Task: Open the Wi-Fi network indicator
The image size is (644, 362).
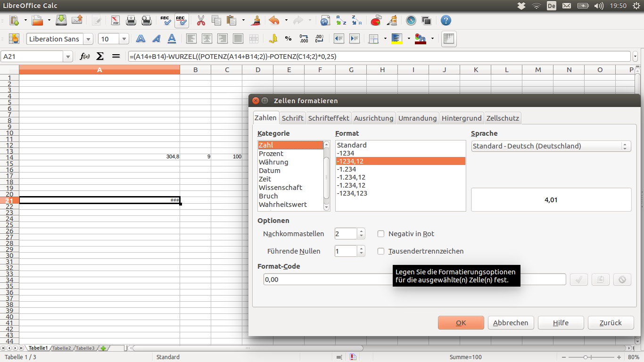Action: (x=536, y=6)
